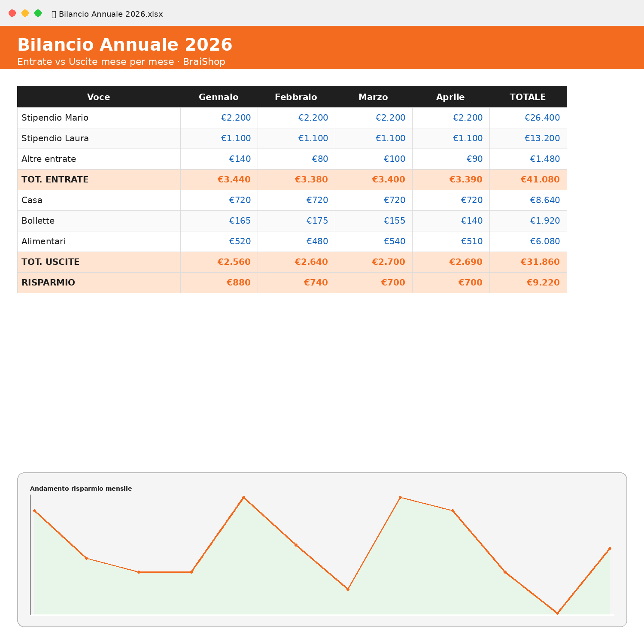Select Alimentari Febbraio value €480
This screenshot has height=644, width=644.
pyautogui.click(x=296, y=241)
